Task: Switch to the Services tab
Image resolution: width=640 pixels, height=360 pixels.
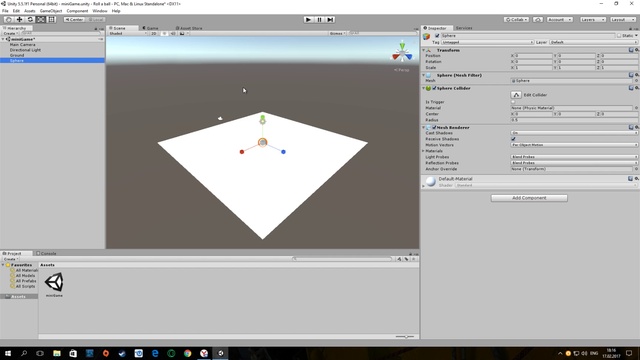Action: [464, 28]
